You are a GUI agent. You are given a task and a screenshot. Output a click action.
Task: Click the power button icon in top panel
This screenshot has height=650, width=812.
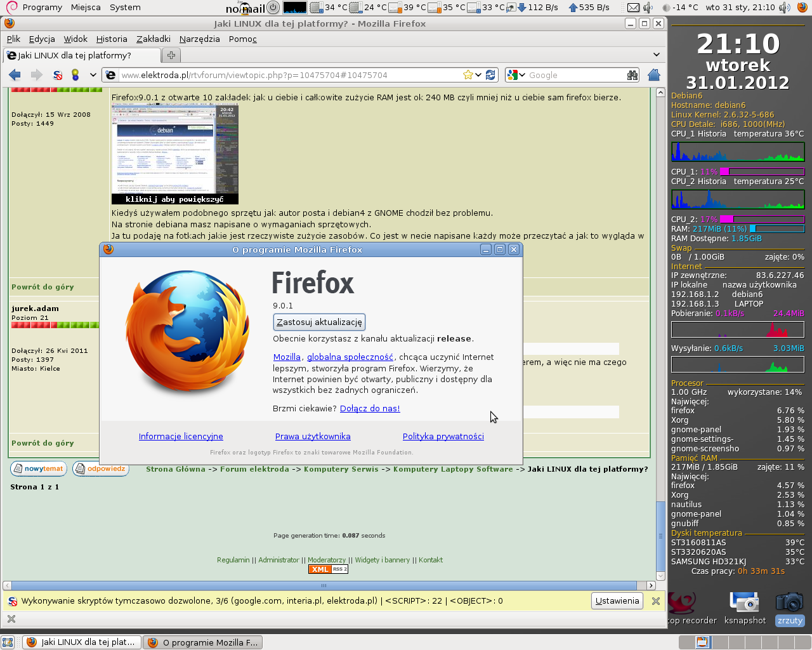point(273,8)
